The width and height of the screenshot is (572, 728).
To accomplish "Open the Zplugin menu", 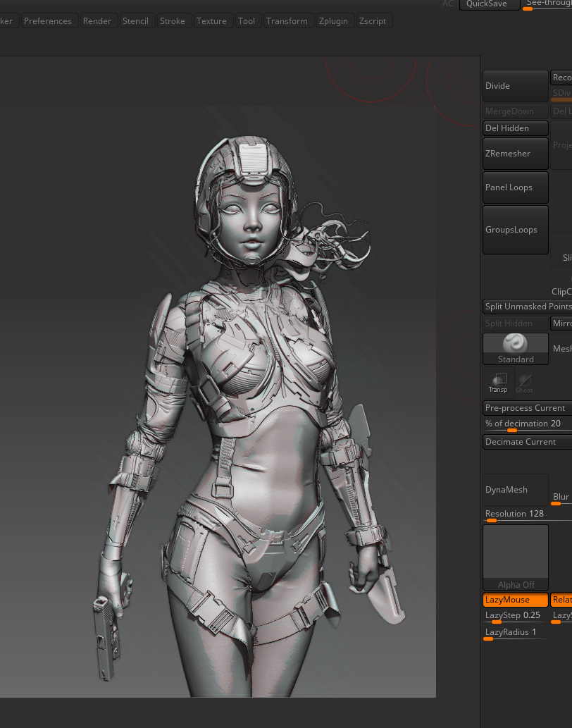I will coord(332,21).
